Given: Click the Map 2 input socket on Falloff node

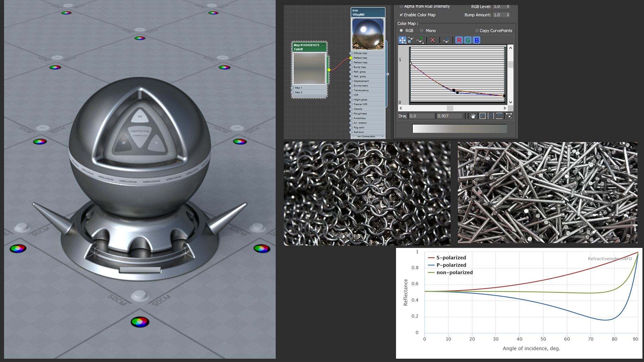Looking at the screenshot, I should [292, 93].
